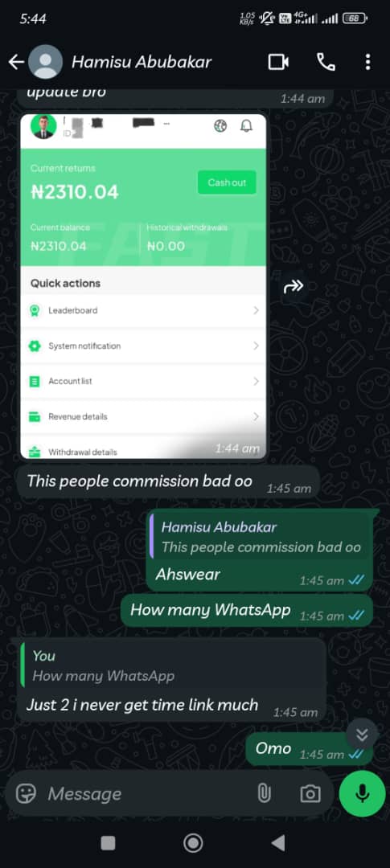Screen dimensions: 390x868
Task: Jump to latest with double-chevron button
Action: [363, 735]
